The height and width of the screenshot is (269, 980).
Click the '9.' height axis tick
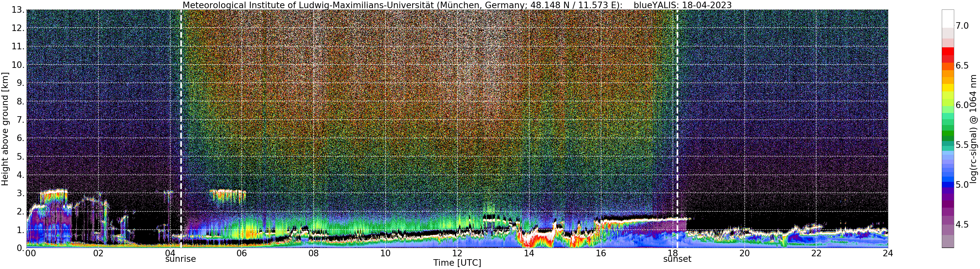tap(20, 83)
